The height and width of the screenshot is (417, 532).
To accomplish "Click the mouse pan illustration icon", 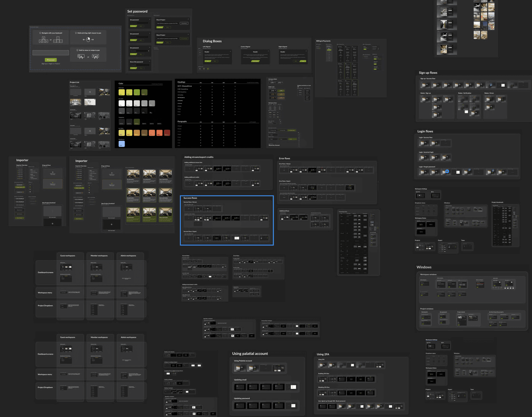I will click(88, 39).
